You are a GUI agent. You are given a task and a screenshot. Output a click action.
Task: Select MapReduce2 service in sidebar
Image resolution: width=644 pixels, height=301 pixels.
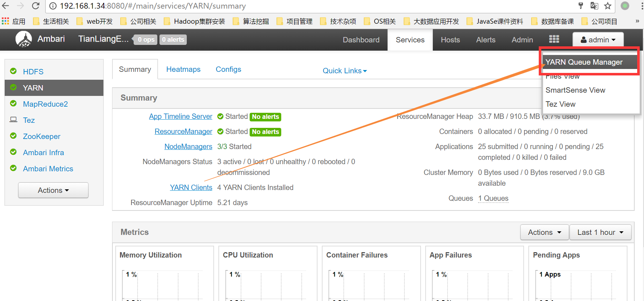[x=54, y=104]
